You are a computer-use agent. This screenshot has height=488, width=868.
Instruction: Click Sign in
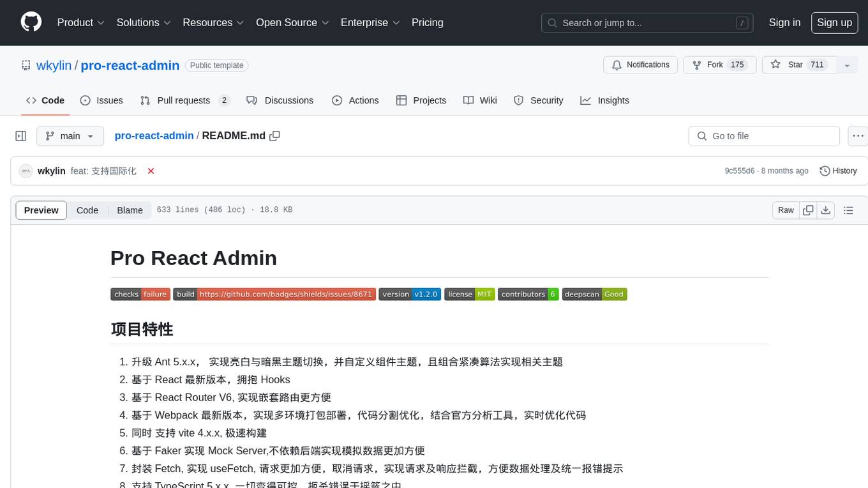coord(784,22)
